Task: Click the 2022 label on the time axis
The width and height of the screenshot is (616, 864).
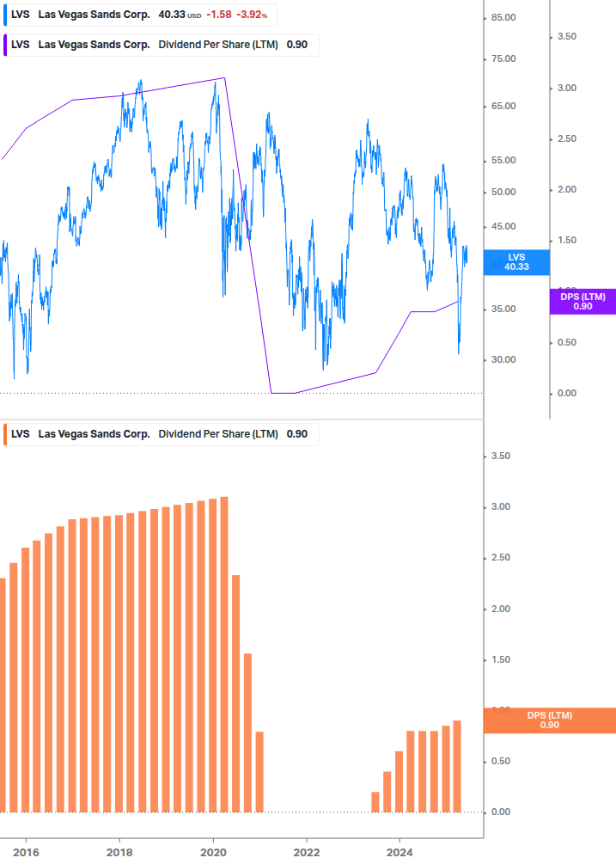Action: [307, 853]
